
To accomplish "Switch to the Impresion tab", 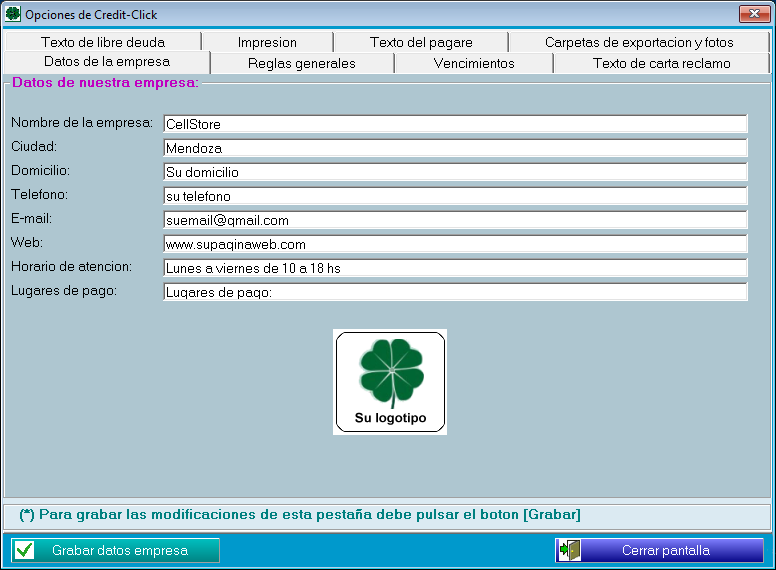I will pos(267,42).
